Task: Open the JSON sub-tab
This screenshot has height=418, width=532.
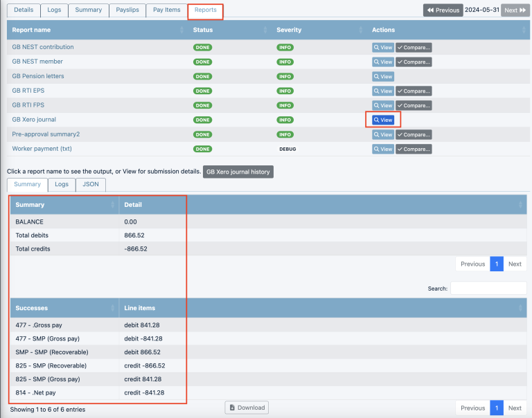Action: [x=91, y=184]
